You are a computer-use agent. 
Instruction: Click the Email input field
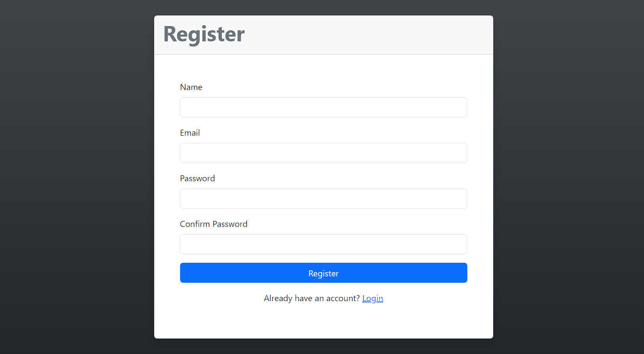pos(323,153)
